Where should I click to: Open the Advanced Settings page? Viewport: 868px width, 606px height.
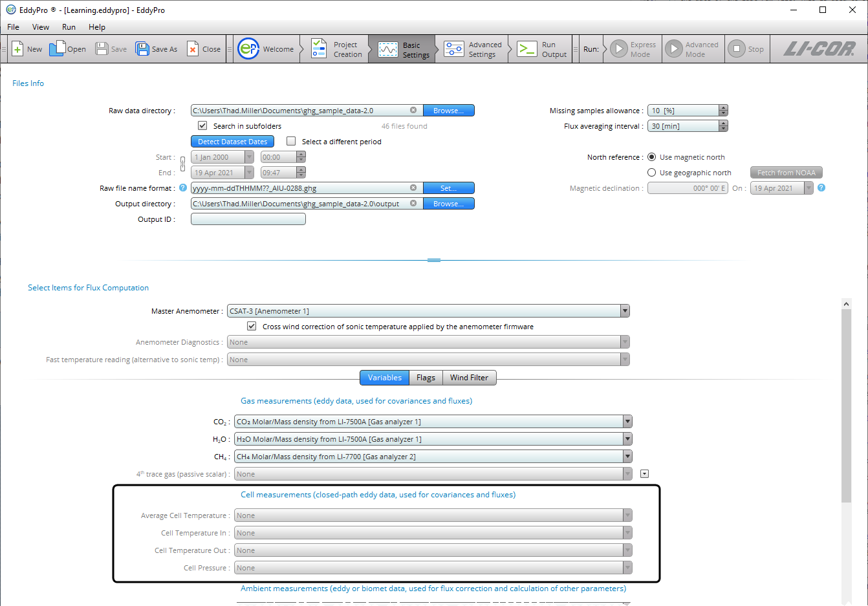click(473, 49)
